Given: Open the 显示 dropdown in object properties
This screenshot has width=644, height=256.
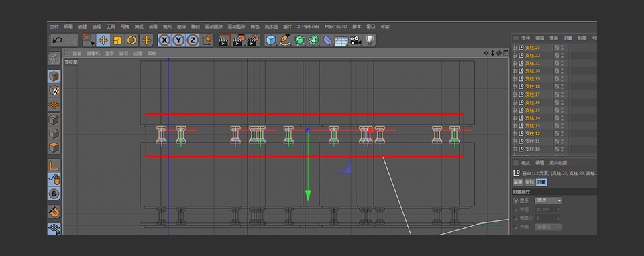Looking at the screenshot, I should [x=549, y=200].
